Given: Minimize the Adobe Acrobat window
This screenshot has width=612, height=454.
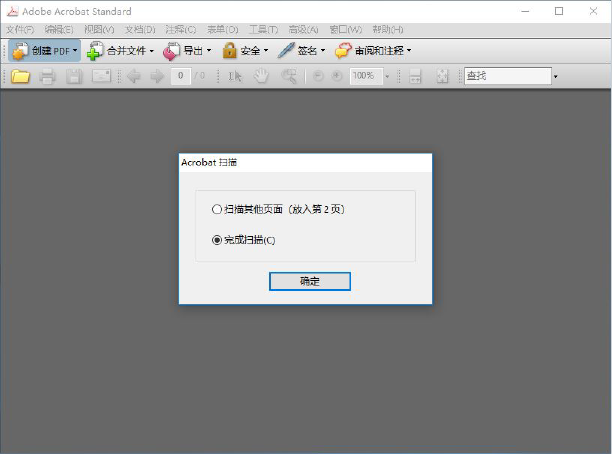Looking at the screenshot, I should click(x=525, y=11).
